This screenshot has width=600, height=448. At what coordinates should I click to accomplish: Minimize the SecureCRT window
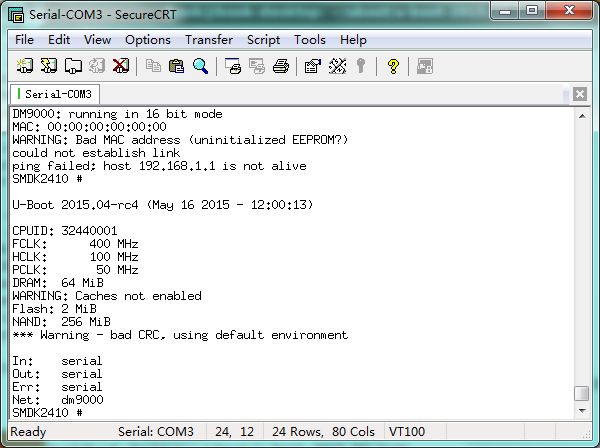coord(505,11)
